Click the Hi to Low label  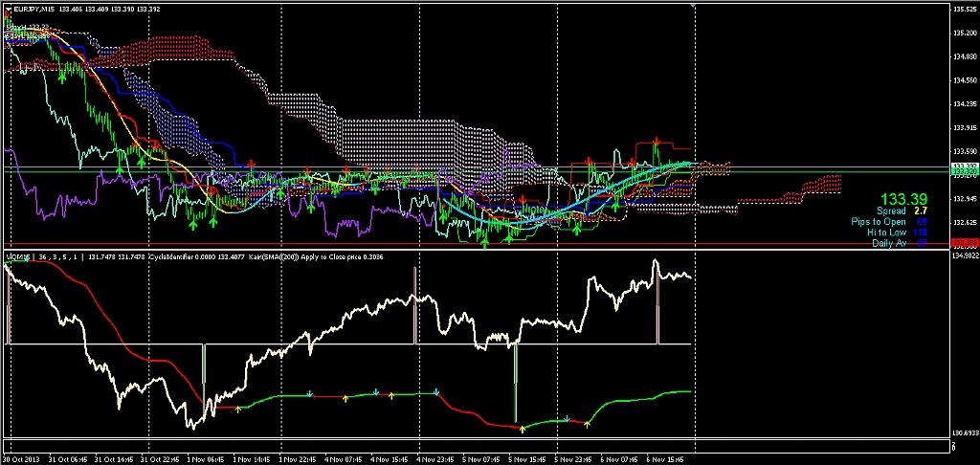885,232
